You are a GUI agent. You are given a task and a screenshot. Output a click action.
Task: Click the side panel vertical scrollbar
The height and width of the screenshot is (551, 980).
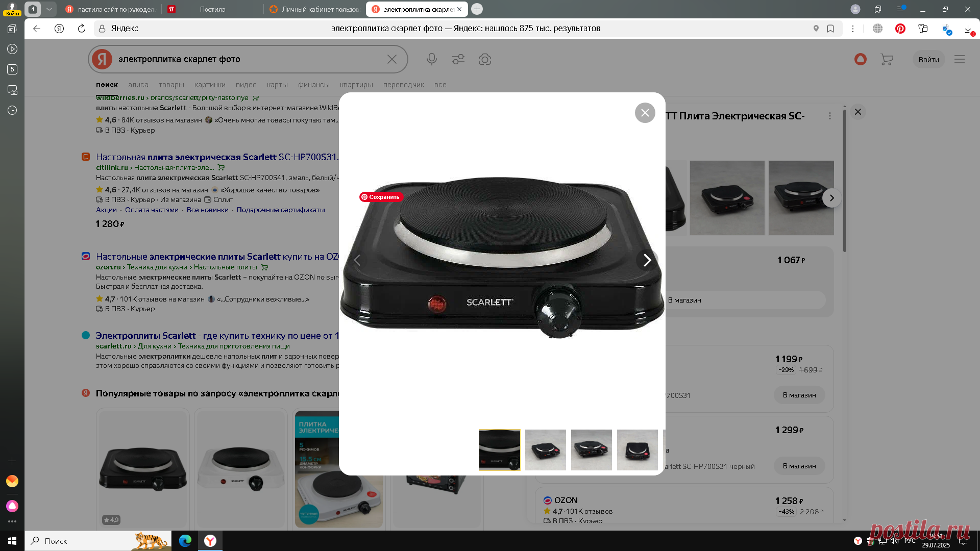pos(845,181)
